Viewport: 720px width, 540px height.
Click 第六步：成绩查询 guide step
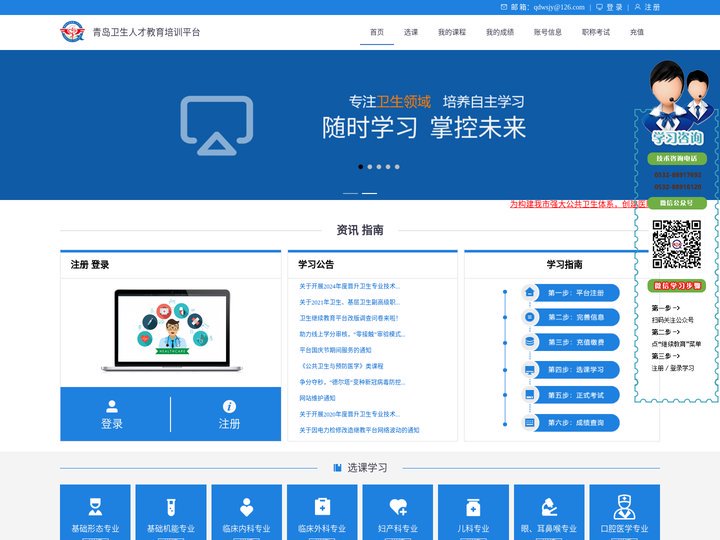point(576,422)
